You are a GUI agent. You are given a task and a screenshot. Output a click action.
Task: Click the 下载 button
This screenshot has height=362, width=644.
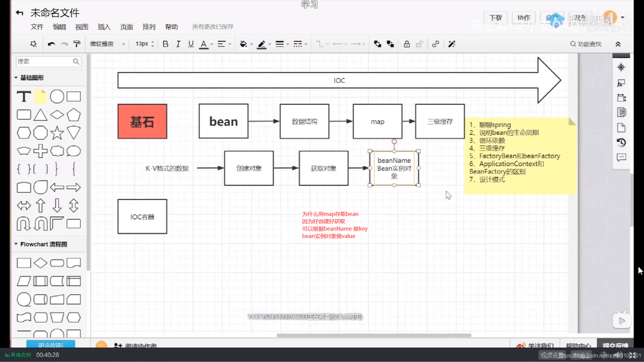pos(495,18)
